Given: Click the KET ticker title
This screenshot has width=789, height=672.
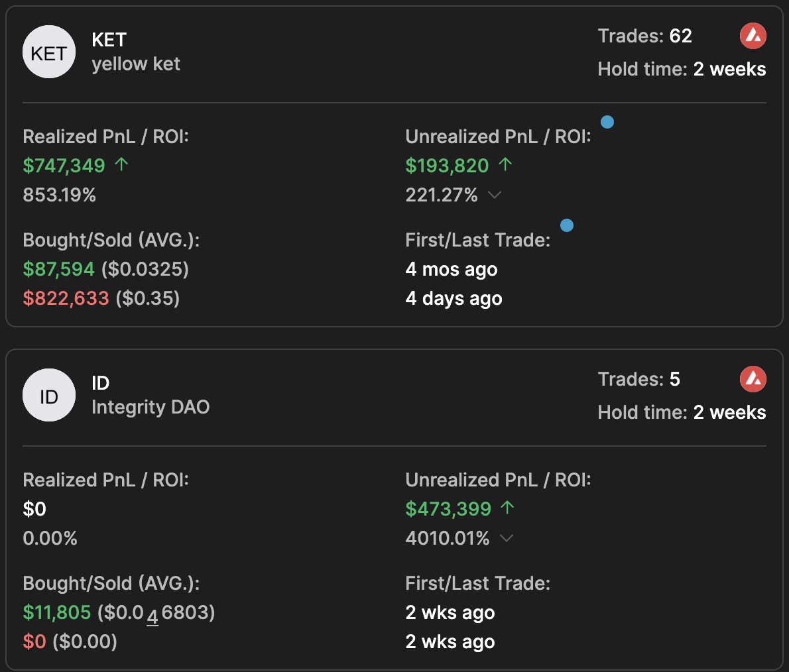Looking at the screenshot, I should tap(109, 40).
